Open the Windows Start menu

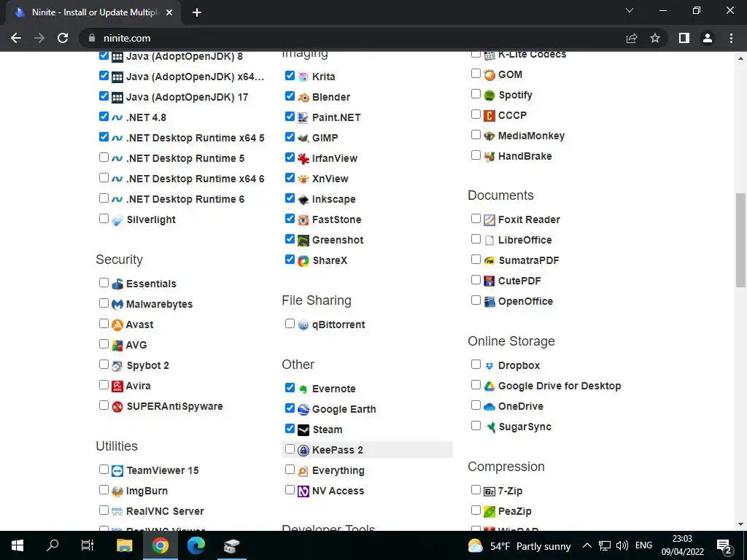click(18, 545)
